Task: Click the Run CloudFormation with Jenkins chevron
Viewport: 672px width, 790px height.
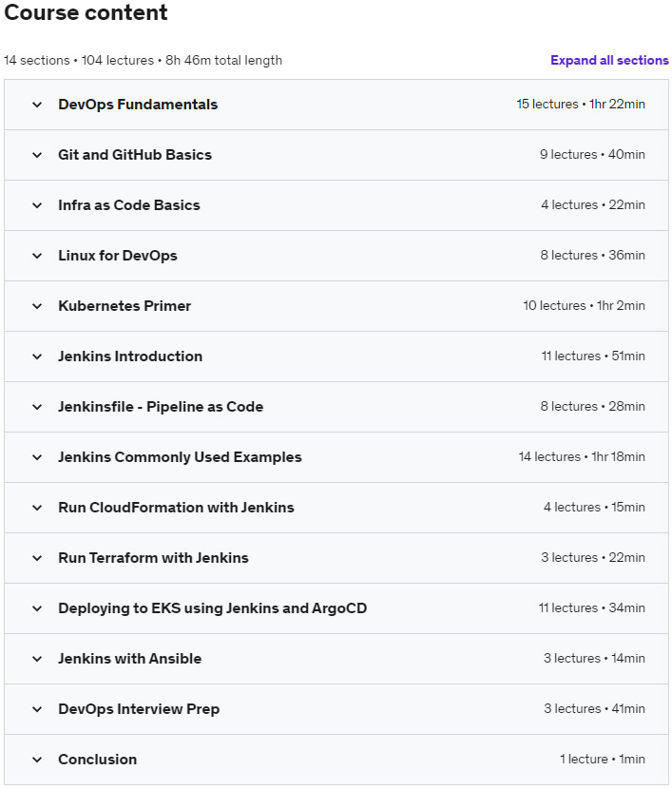Action: [37, 508]
